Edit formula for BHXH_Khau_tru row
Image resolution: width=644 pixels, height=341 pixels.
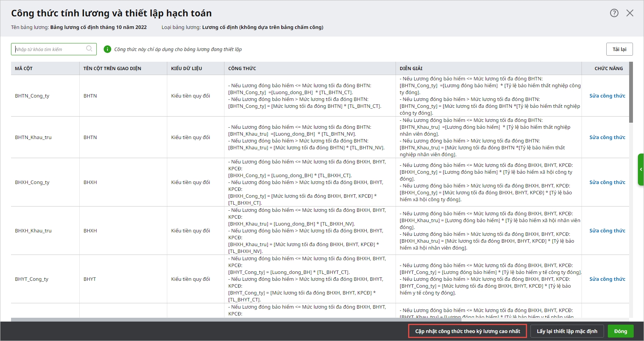coord(607,231)
